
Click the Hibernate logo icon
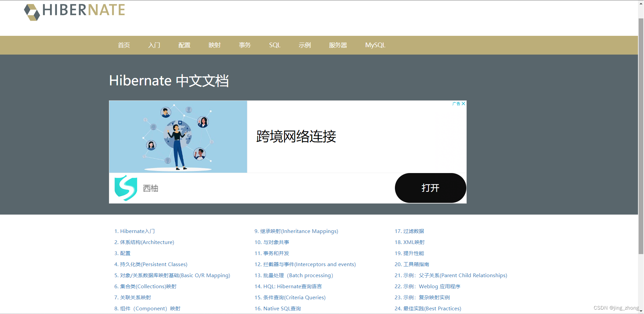[x=32, y=12]
